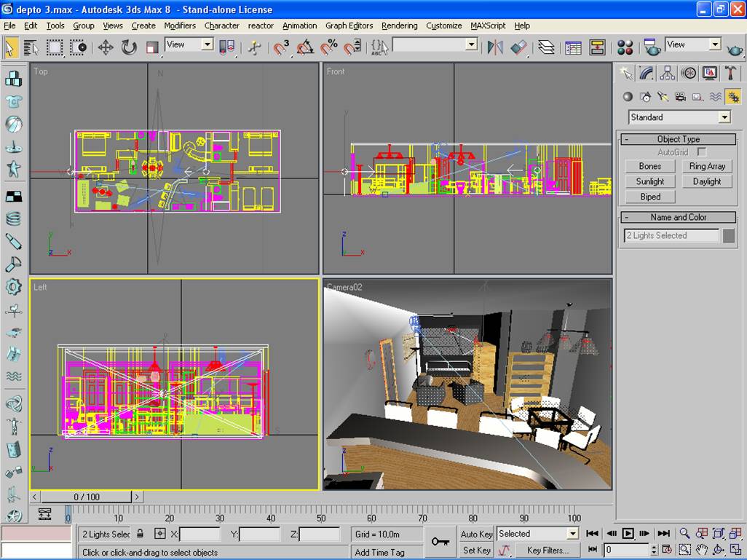Go to the end frame
Screen dimensions: 747x560
pyautogui.click(x=663, y=533)
